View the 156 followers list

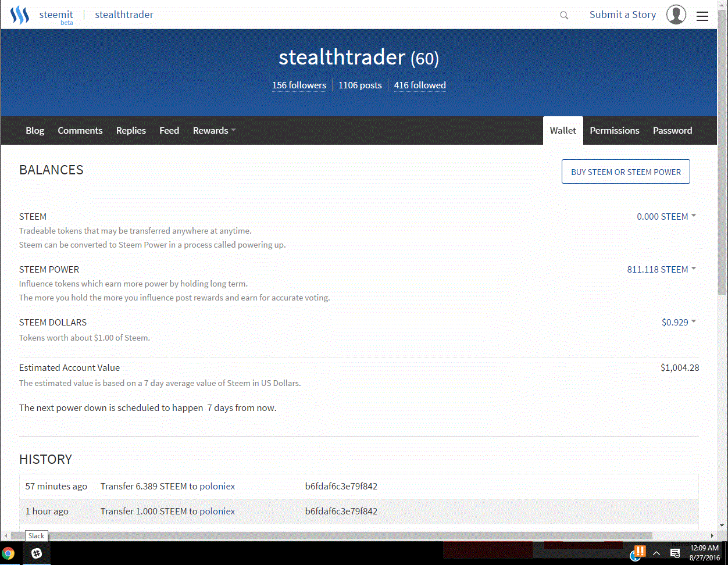299,85
